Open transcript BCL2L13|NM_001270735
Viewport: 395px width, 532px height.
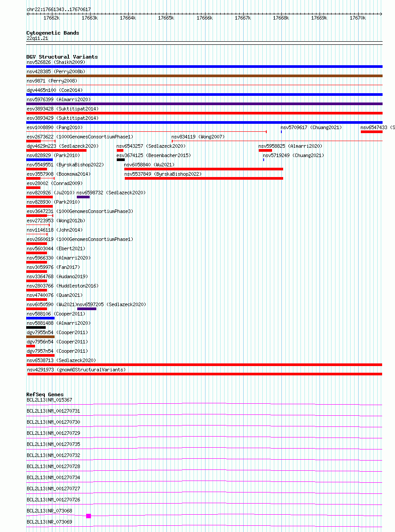click(53, 445)
